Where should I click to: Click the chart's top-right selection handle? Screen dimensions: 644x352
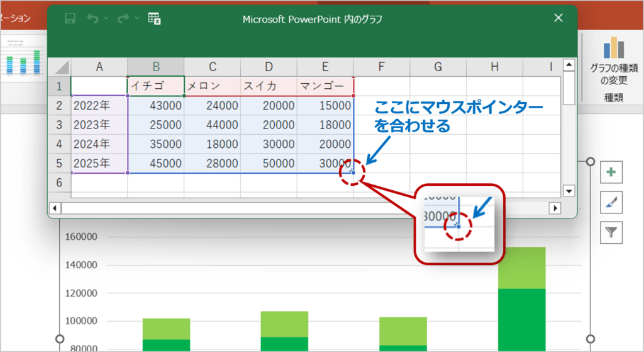point(590,162)
